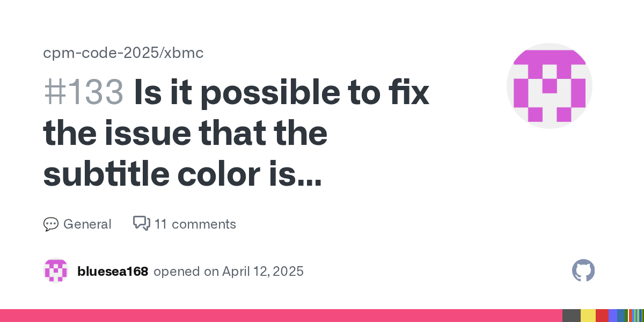Open the bluesea168 username link

tap(113, 272)
